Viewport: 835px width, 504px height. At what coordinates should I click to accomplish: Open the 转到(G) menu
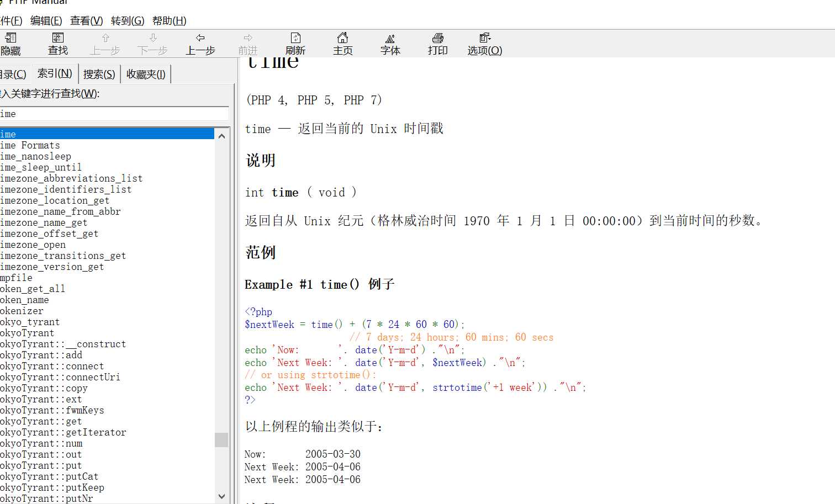click(128, 20)
